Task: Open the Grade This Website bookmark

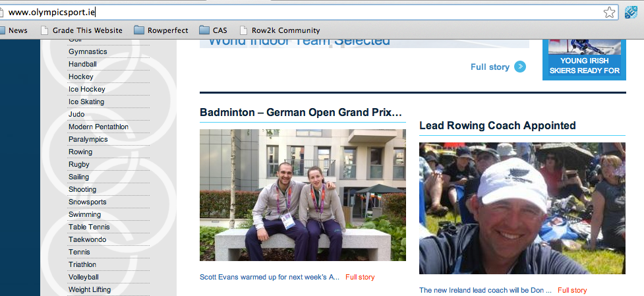Action: (82, 30)
